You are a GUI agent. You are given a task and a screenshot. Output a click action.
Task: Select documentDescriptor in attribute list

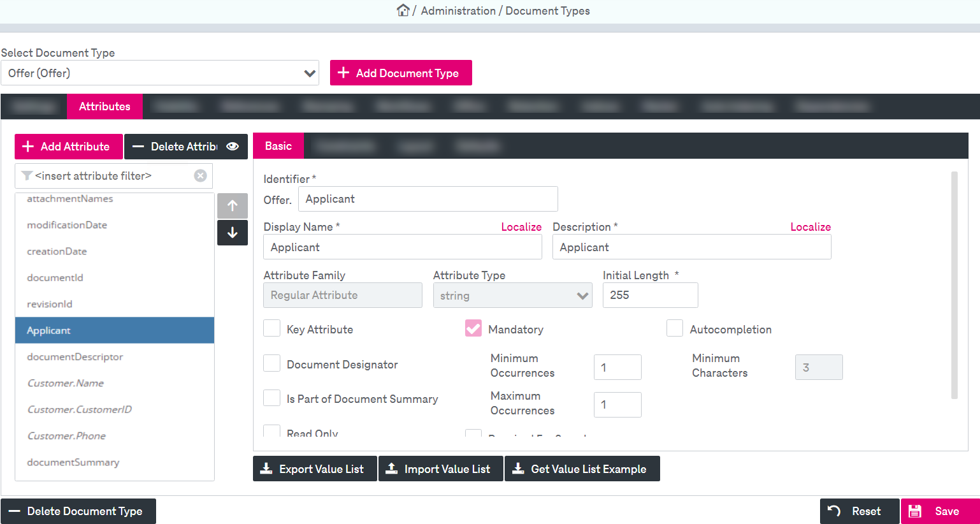pos(75,357)
